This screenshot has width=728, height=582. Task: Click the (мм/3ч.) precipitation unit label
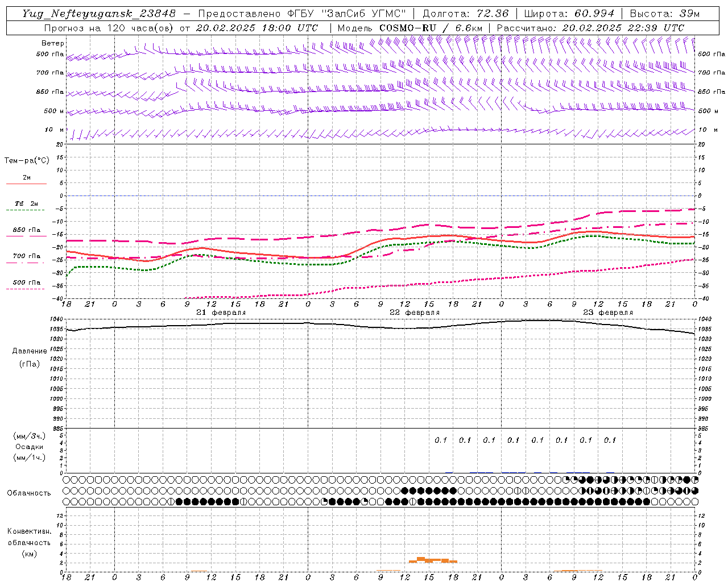pyautogui.click(x=30, y=436)
